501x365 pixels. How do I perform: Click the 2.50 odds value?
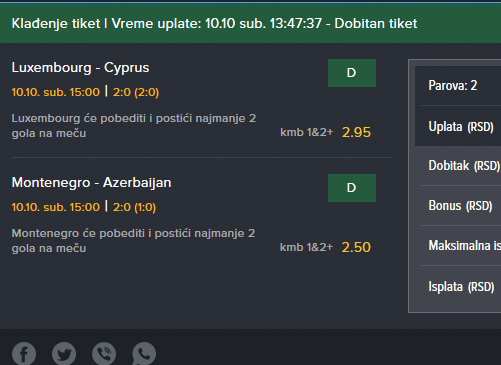pyautogui.click(x=356, y=247)
